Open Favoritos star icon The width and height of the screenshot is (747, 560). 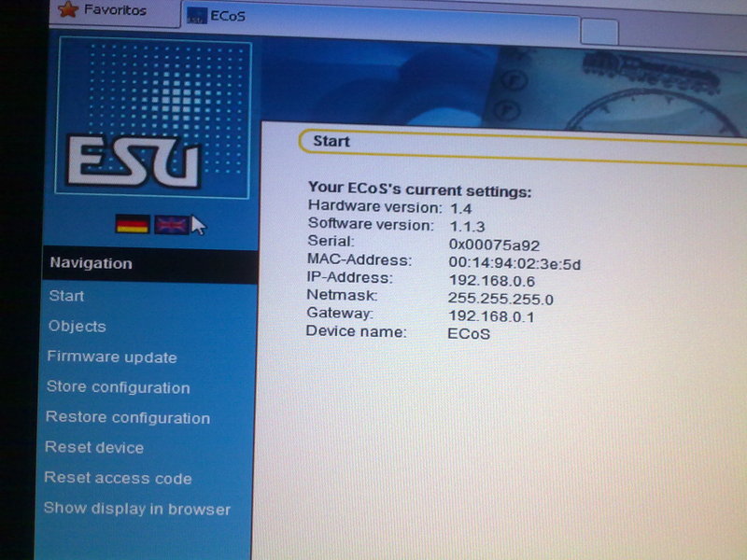(68, 9)
